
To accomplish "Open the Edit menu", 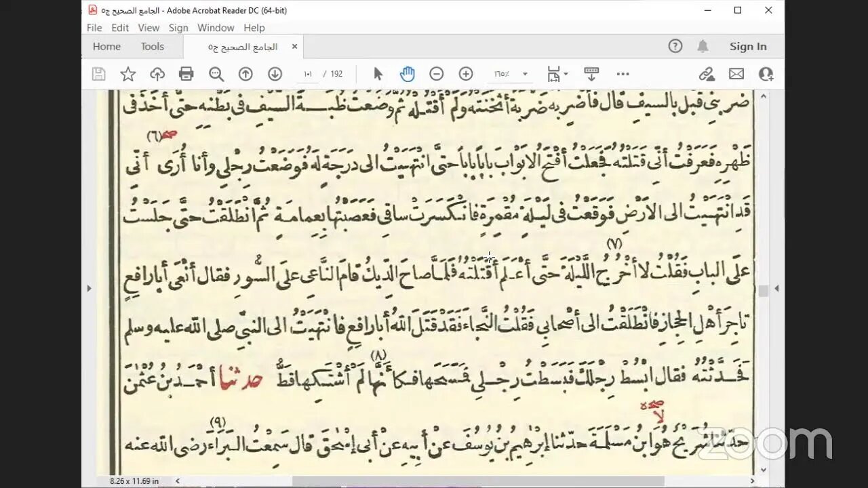I will click(x=120, y=28).
